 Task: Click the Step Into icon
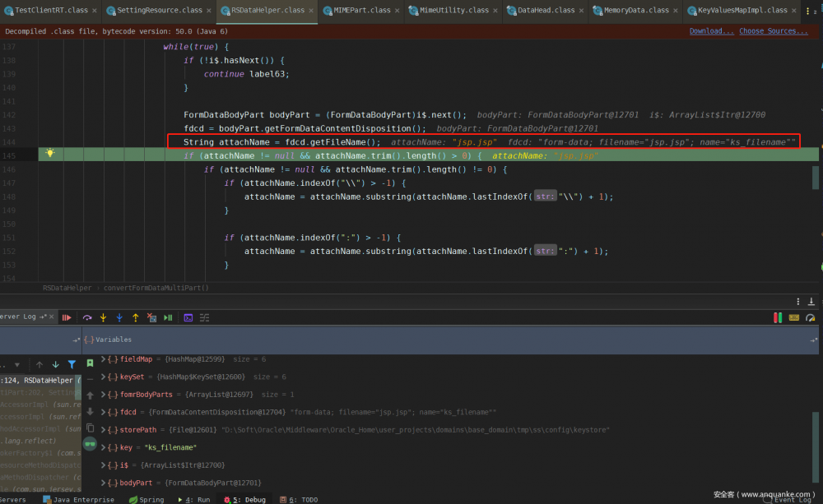click(x=103, y=317)
